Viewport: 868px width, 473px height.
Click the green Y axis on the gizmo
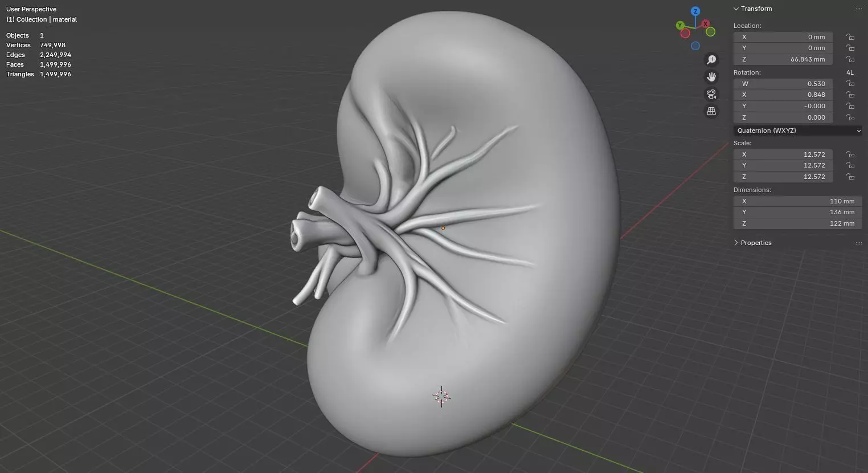(x=680, y=25)
